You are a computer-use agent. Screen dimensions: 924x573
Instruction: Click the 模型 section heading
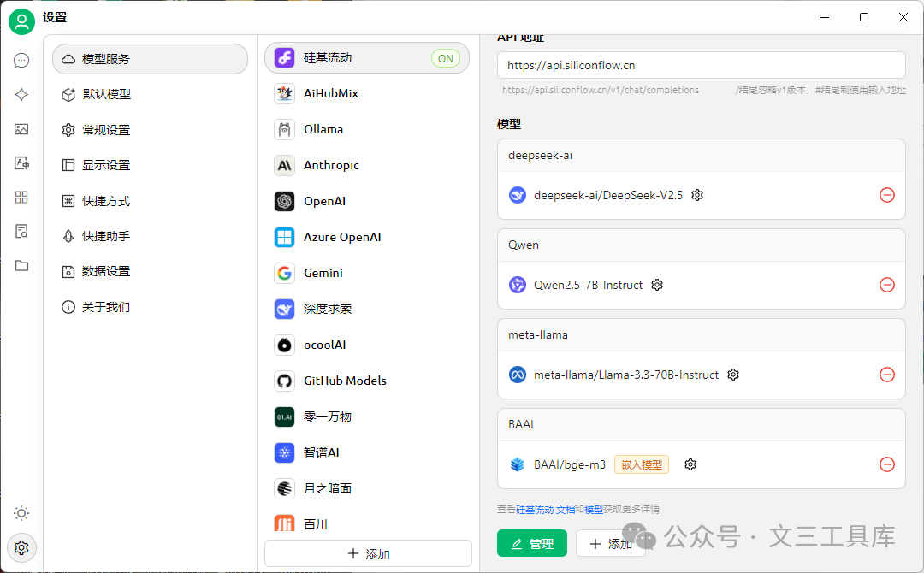509,124
